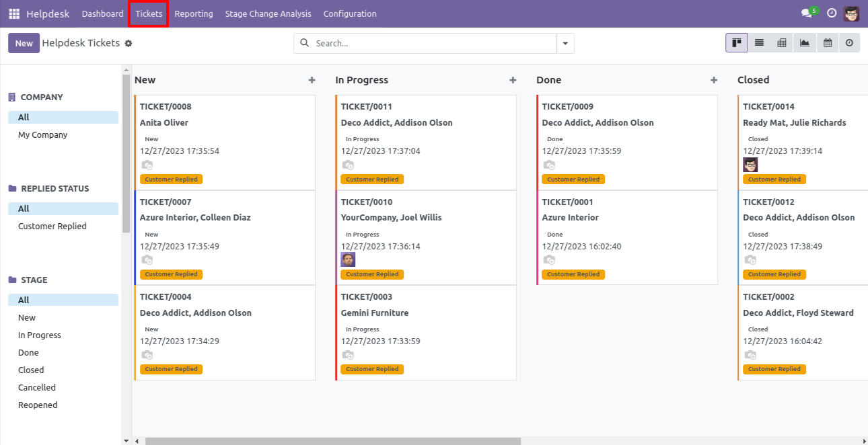Click the In Progress column header
The width and height of the screenshot is (868, 445).
(x=362, y=80)
